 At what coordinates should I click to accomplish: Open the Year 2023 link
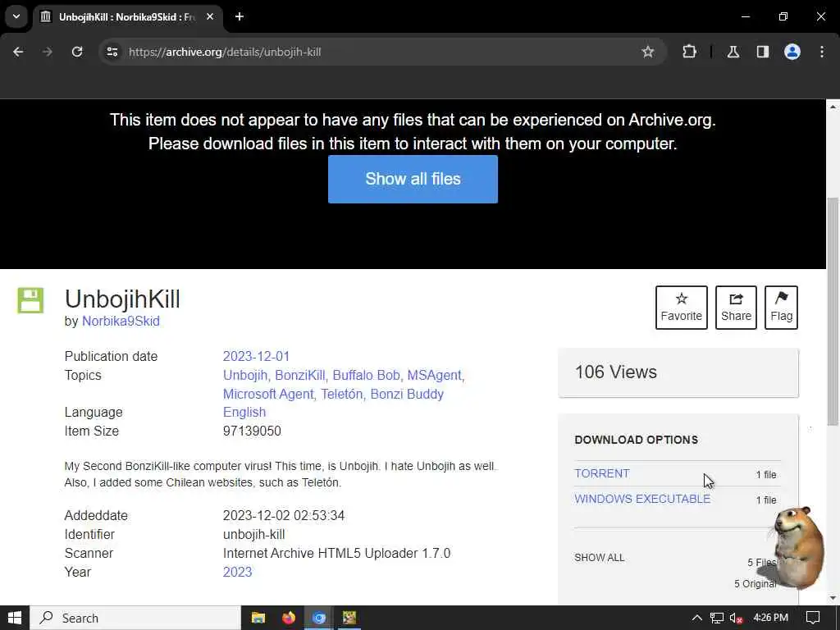click(x=237, y=572)
